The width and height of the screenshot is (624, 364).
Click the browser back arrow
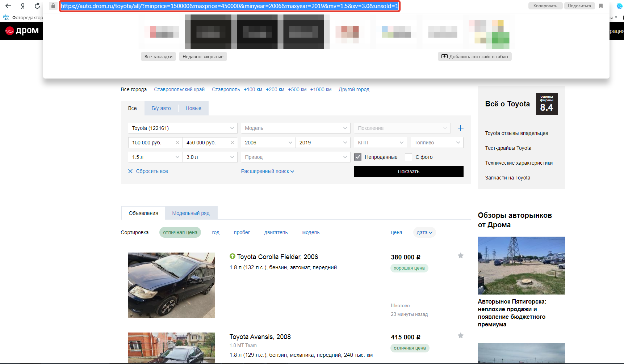(x=8, y=6)
